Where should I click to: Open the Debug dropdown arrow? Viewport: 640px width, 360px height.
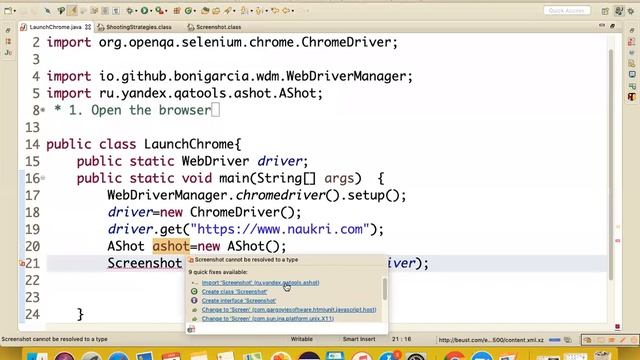coord(136,11)
